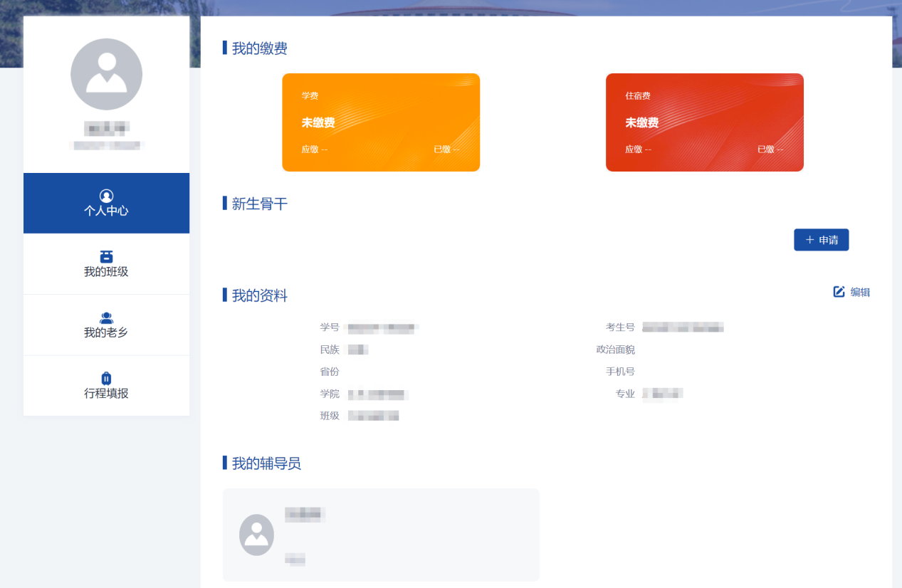Open the orange 学费 payment card
This screenshot has width=902, height=588.
pos(381,122)
